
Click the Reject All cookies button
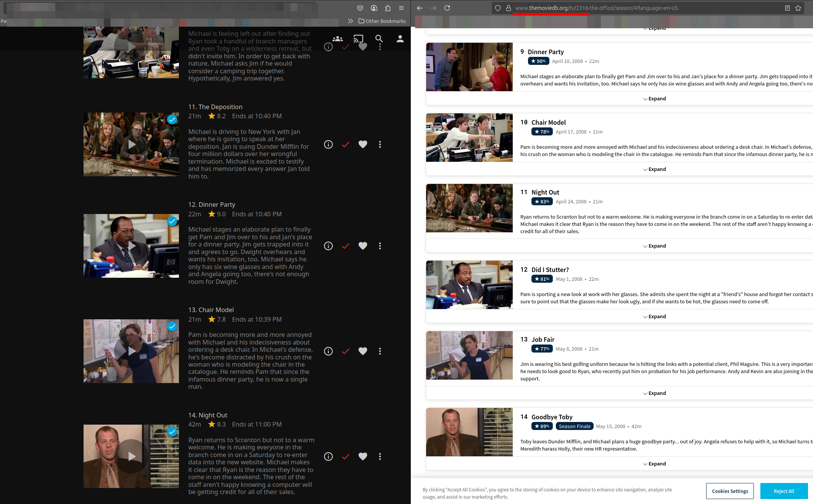784,491
